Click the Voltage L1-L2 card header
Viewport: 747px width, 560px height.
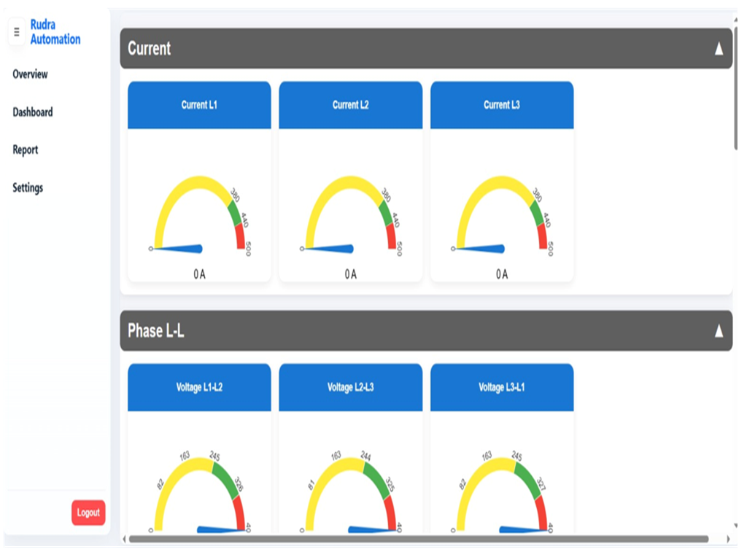pos(199,387)
